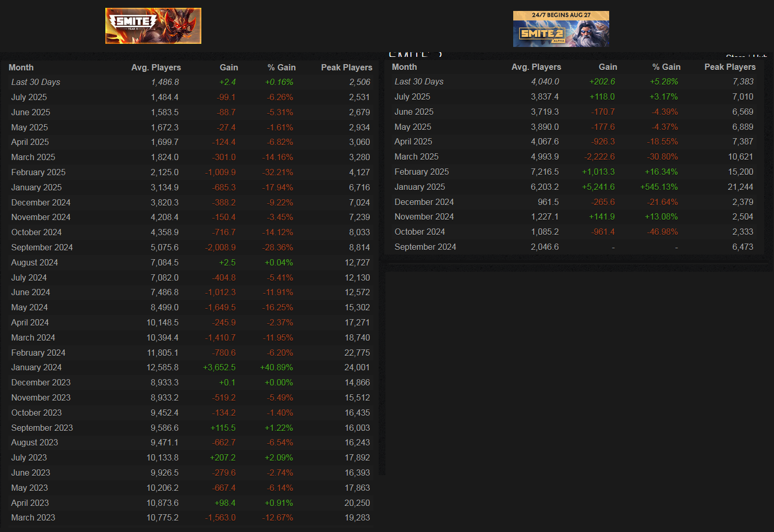Select the -2,008.9 gain cell

point(221,247)
